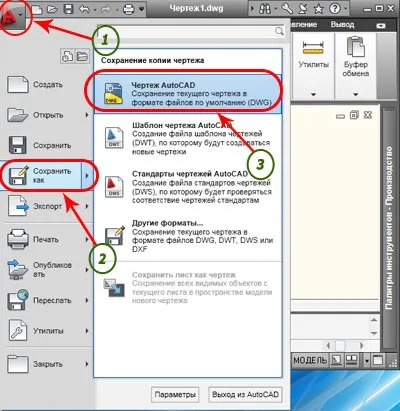Expand the Сохранить как submenu arrow

[87, 175]
